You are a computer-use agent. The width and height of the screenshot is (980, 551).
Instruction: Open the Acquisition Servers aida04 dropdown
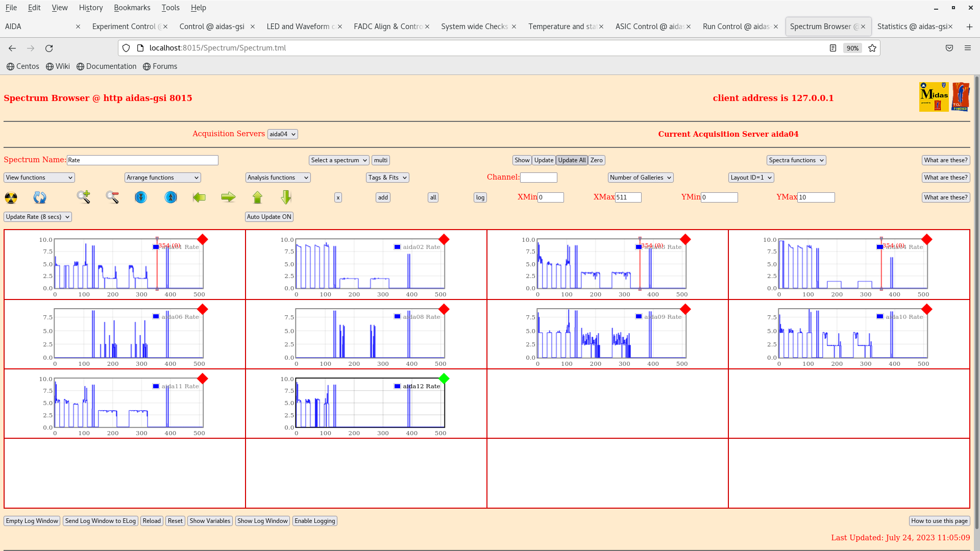tap(282, 134)
